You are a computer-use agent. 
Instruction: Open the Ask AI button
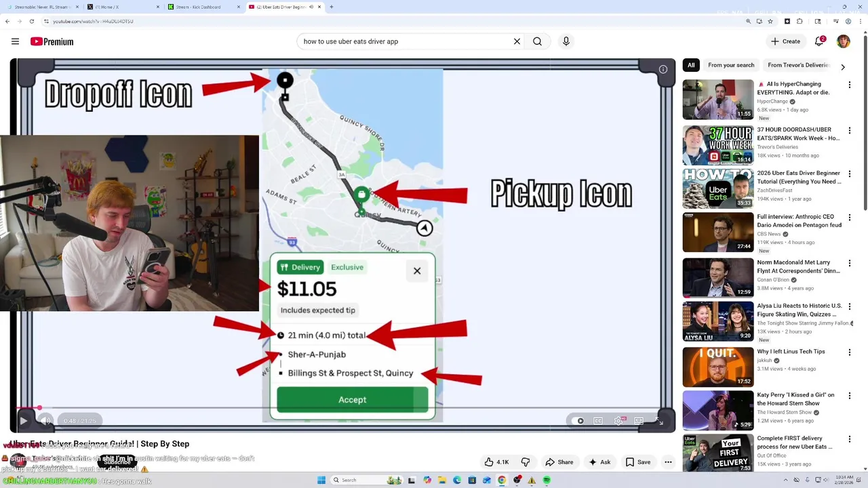coord(599,462)
